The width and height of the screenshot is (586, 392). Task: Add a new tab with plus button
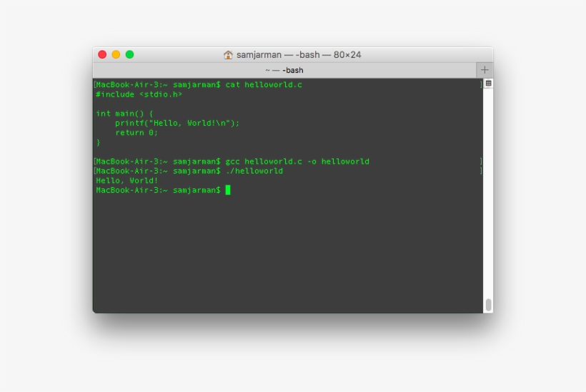pyautogui.click(x=485, y=70)
